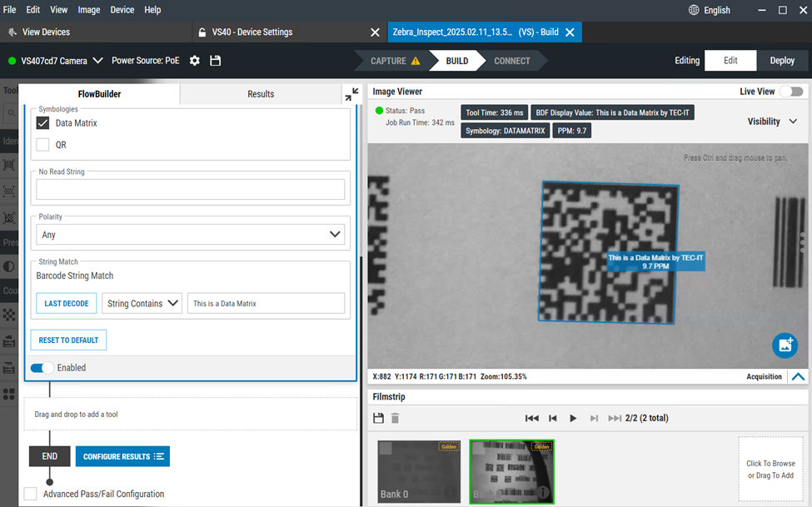
Task: Toggle the tool Enabled switch
Action: tap(42, 368)
